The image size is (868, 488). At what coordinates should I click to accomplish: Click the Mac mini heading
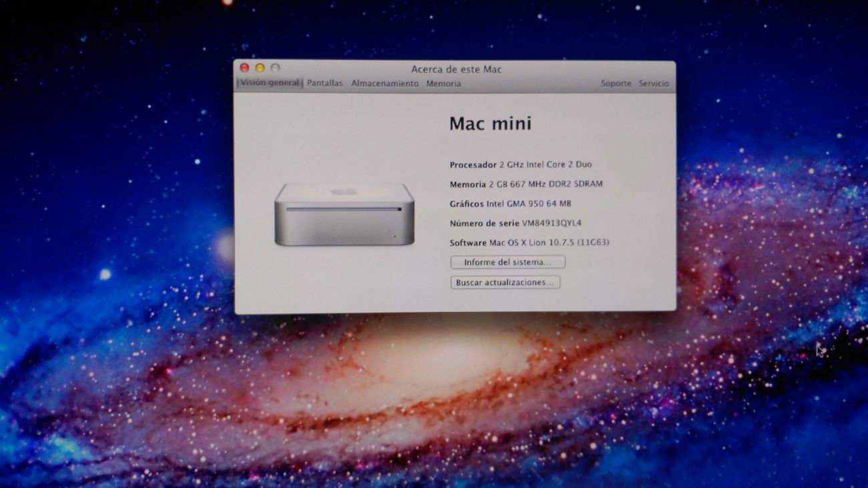coord(490,124)
